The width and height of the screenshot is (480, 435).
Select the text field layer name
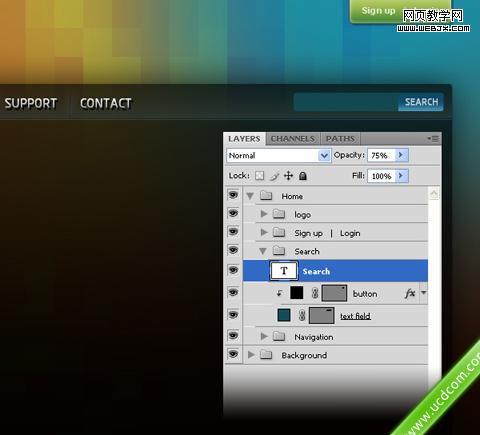[x=355, y=316]
